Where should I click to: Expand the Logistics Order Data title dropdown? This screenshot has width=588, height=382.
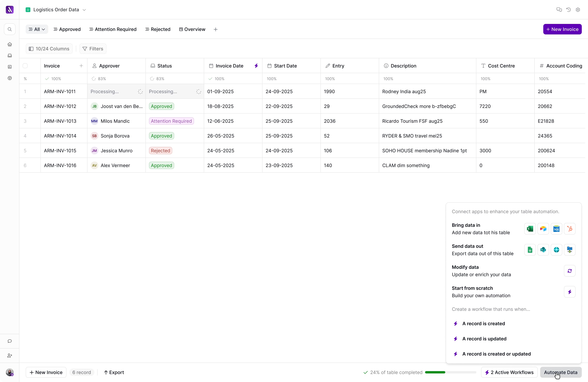click(x=84, y=10)
